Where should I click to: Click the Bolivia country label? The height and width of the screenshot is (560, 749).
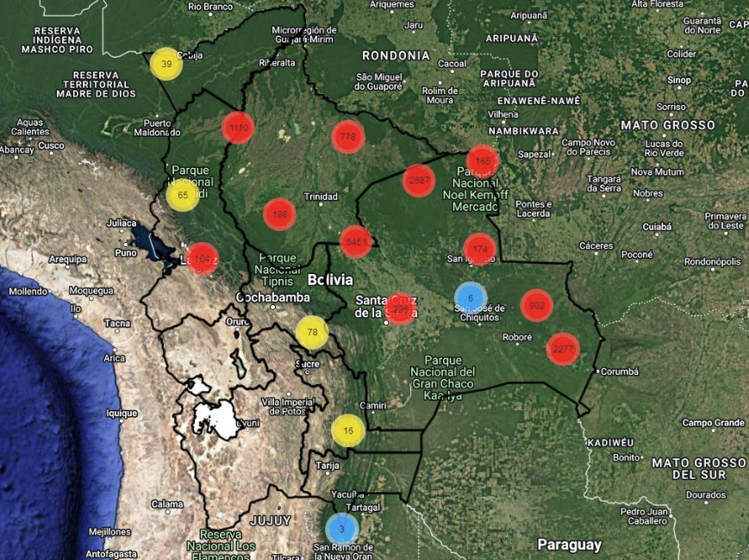[x=330, y=279]
